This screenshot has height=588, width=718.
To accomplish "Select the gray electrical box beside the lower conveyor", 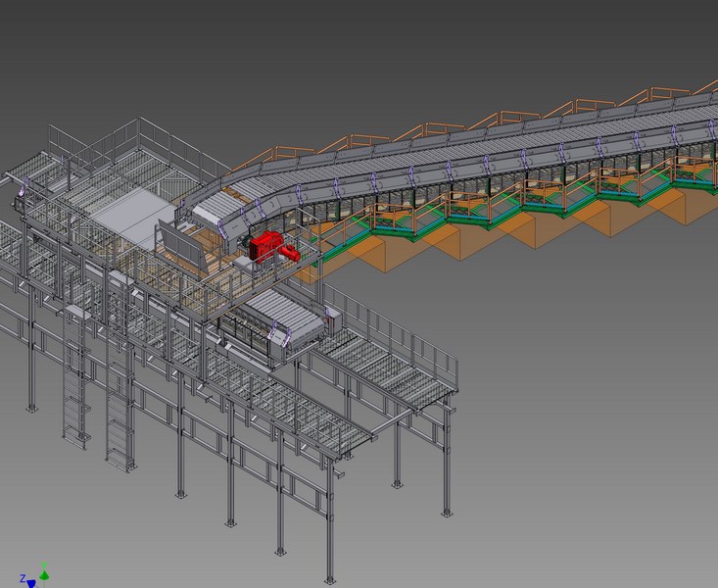I will 333,319.
